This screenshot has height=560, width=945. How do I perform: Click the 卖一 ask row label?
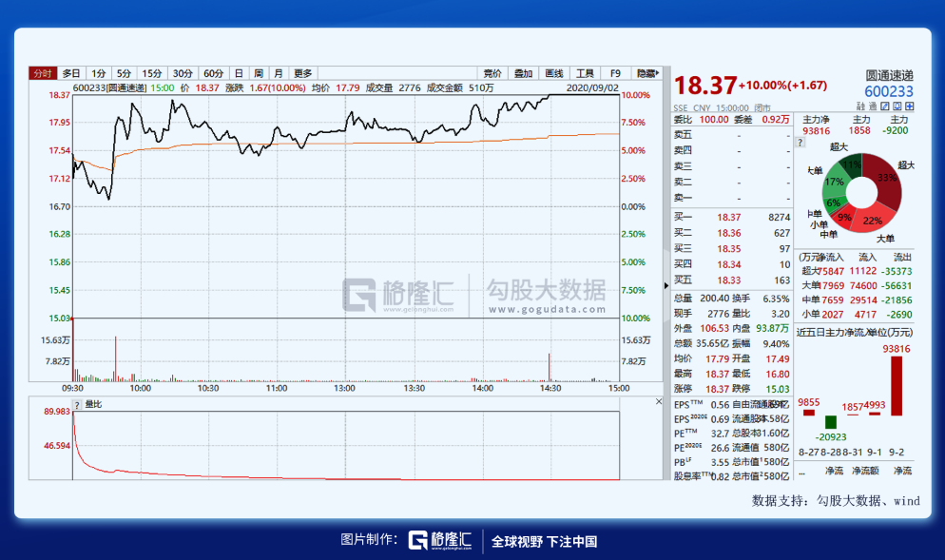click(x=683, y=197)
